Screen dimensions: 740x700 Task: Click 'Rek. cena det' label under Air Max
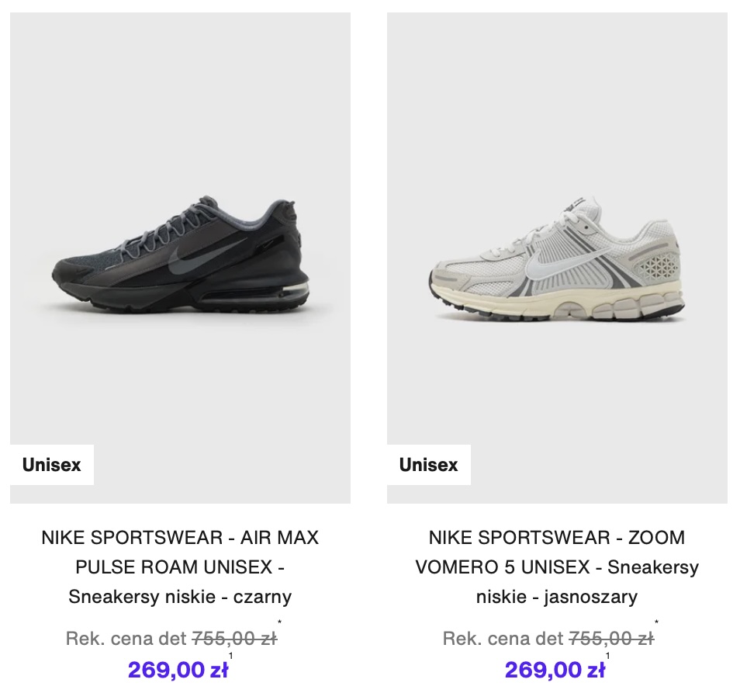(126, 639)
